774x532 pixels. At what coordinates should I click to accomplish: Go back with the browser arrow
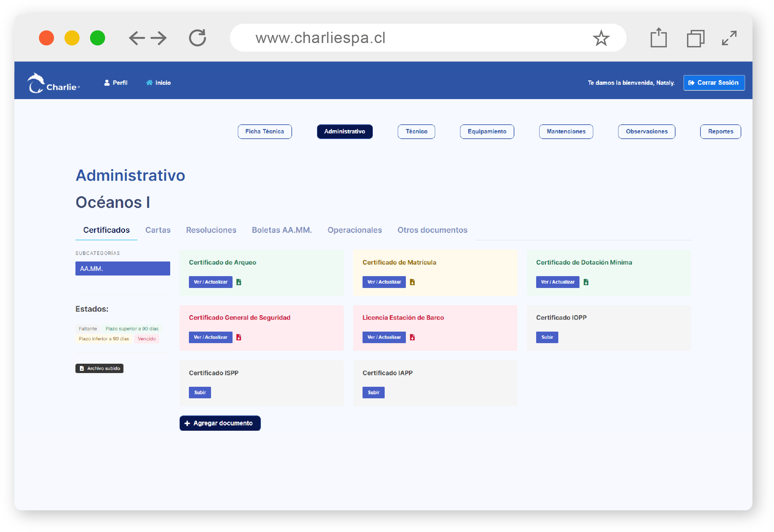(x=137, y=38)
